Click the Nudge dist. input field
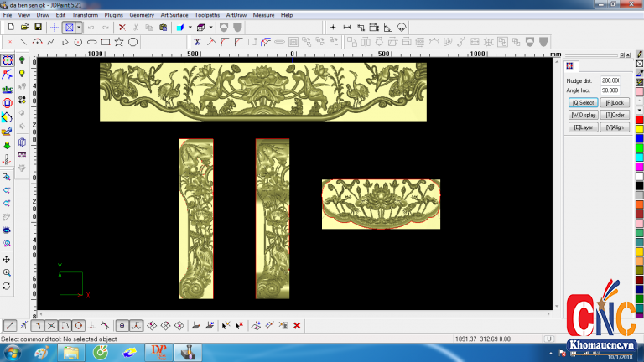 609,80
